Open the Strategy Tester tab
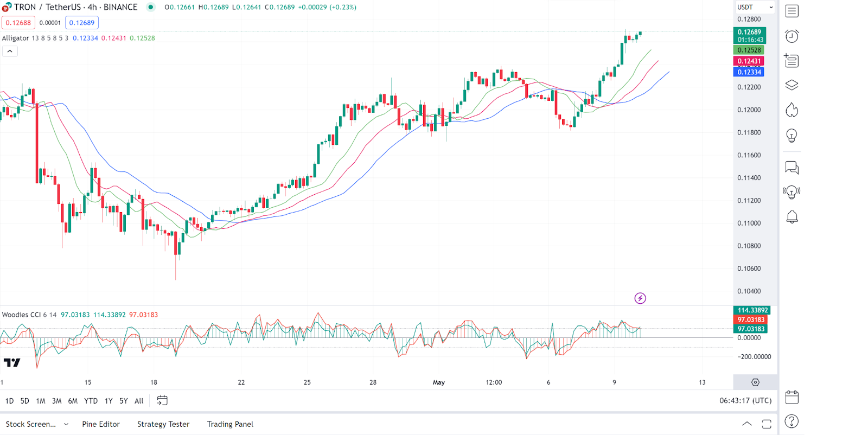868x435 pixels. 163,424
